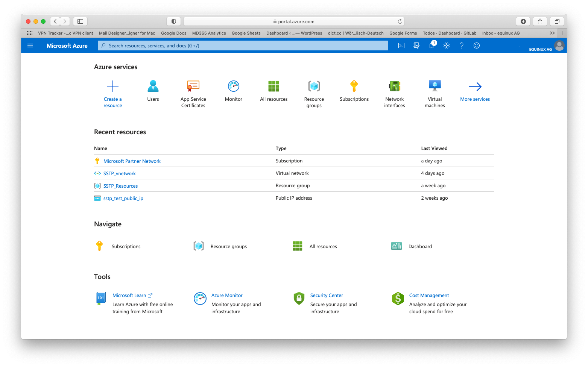Click the Help question mark icon

[462, 45]
